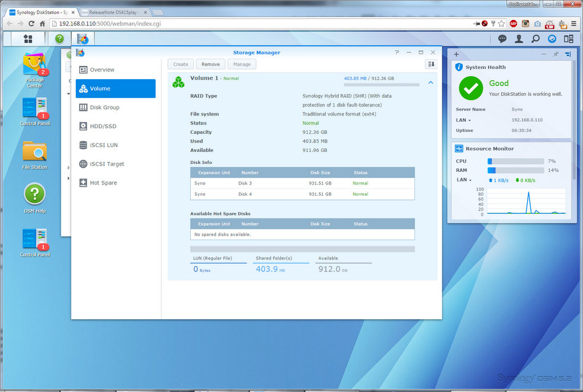The image size is (583, 392).
Task: Open DSM Help desktop icon
Action: click(35, 198)
